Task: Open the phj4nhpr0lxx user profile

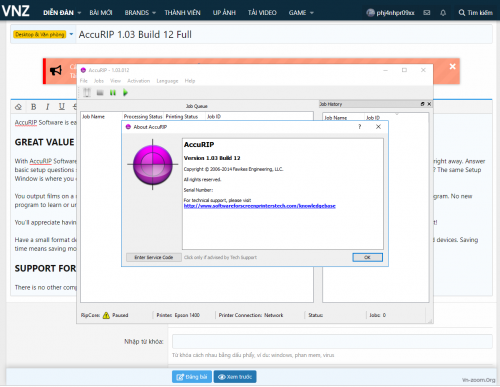Action: (390, 13)
